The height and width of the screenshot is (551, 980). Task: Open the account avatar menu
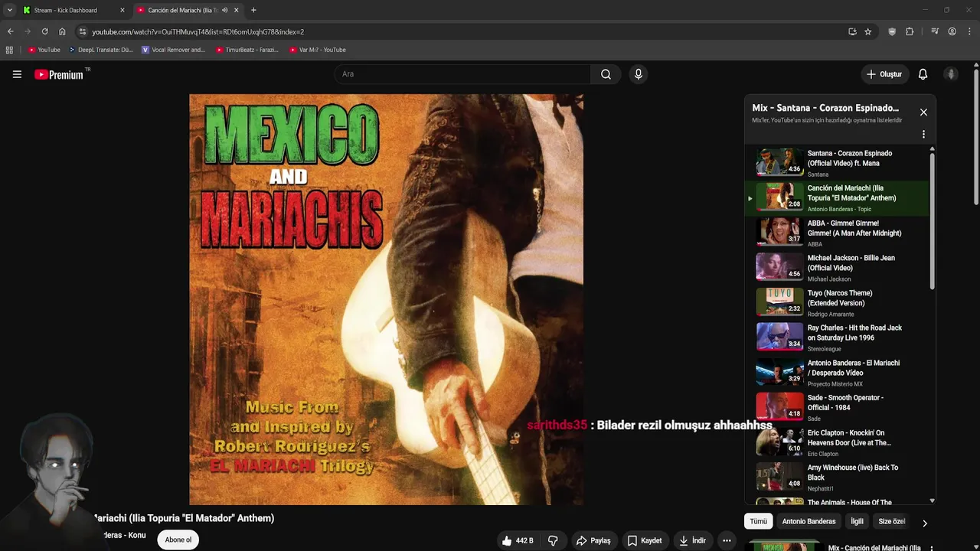951,74
